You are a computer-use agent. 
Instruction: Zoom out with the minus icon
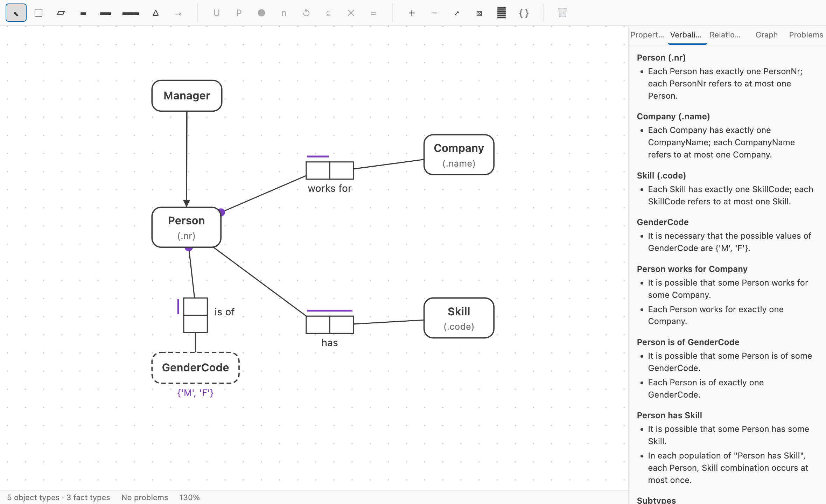coord(434,13)
